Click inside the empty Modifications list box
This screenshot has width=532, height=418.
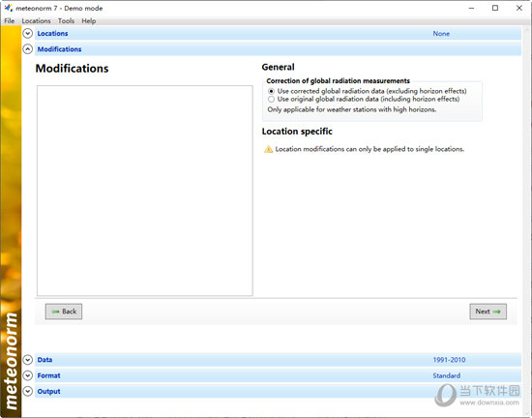click(x=145, y=191)
